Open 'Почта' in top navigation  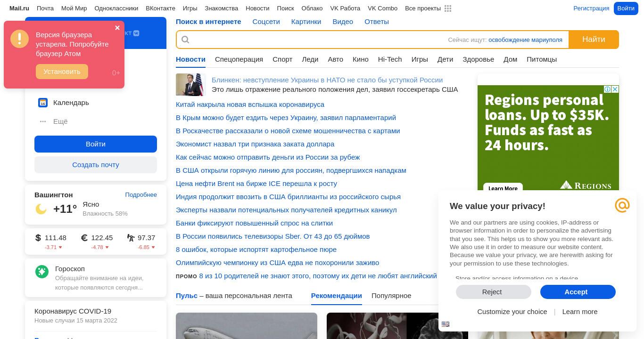click(45, 8)
